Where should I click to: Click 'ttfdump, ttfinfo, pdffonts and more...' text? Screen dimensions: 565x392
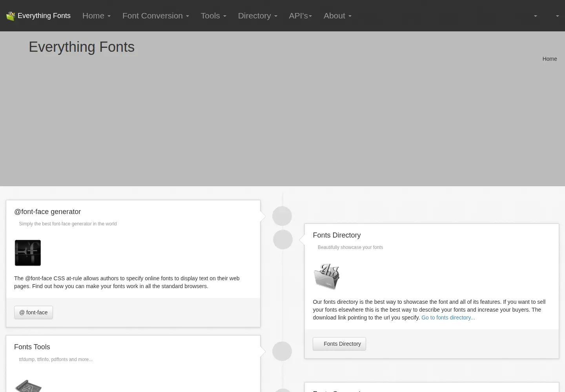[56, 359]
